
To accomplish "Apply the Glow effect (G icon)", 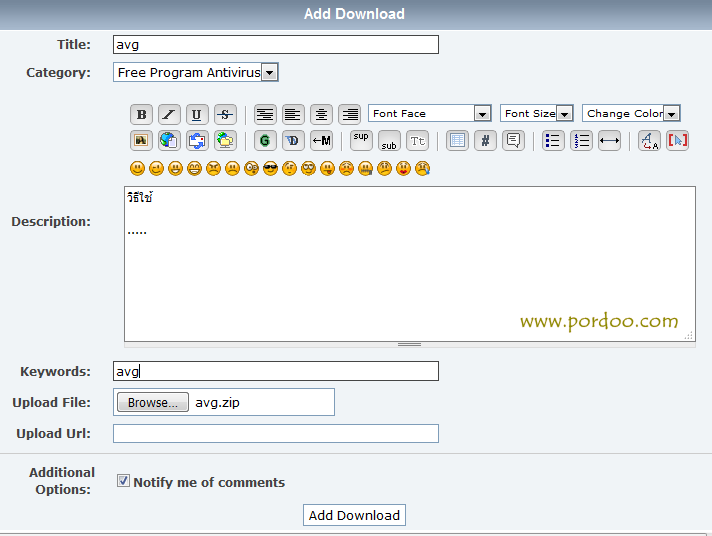I will click(265, 140).
